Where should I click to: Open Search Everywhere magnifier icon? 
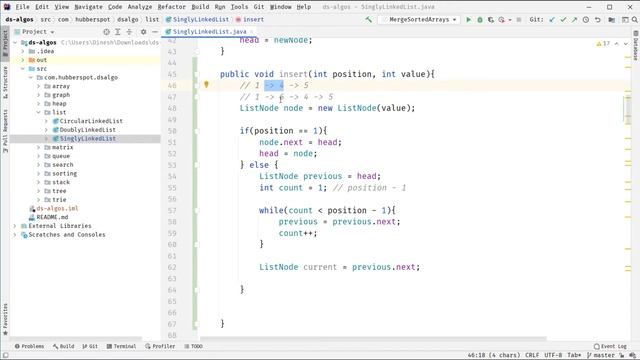click(x=635, y=20)
